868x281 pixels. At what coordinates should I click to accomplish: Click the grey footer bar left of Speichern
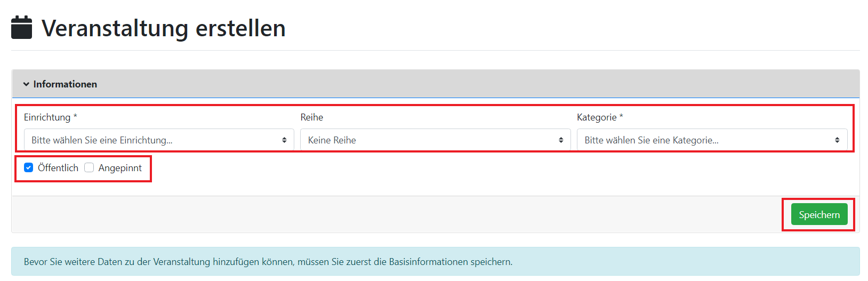[x=395, y=214]
